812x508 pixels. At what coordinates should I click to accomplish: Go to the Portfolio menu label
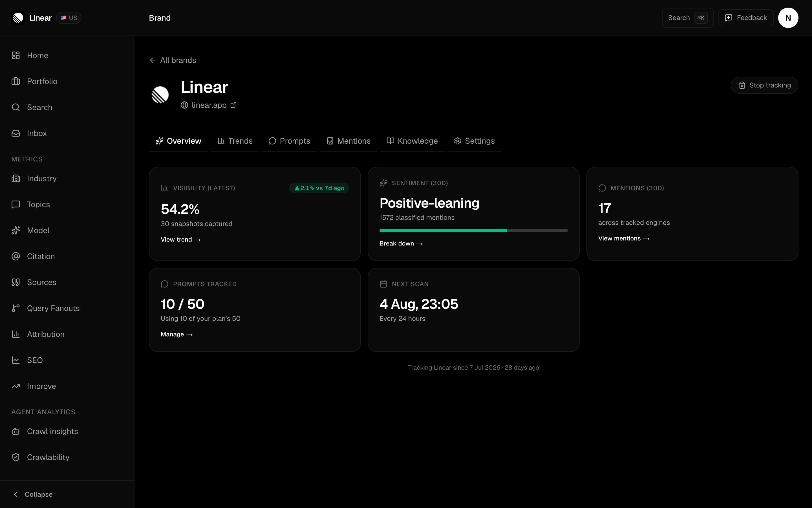[x=42, y=81]
